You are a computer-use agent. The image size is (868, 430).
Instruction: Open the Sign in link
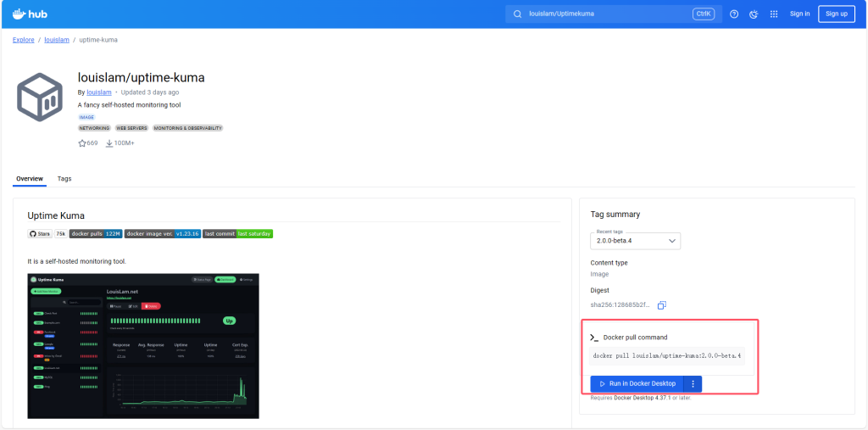click(x=799, y=14)
